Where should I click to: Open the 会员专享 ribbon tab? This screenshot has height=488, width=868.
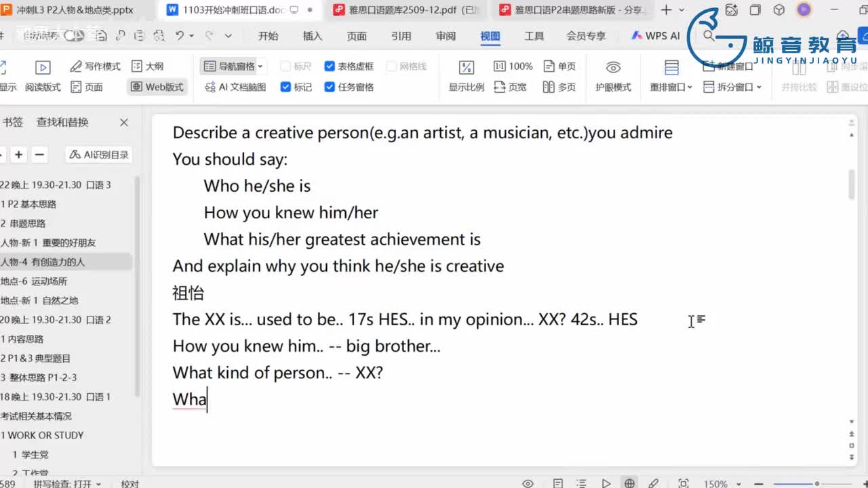pos(586,36)
